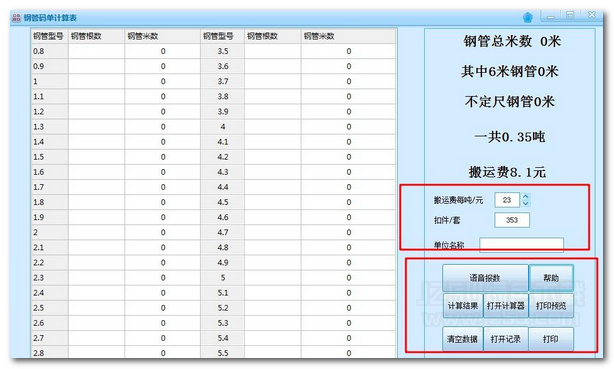Image resolution: width=614 pixels, height=369 pixels.
Task: Click the 钢管根数 cell in row 2.5
Action: pyautogui.click(x=96, y=308)
